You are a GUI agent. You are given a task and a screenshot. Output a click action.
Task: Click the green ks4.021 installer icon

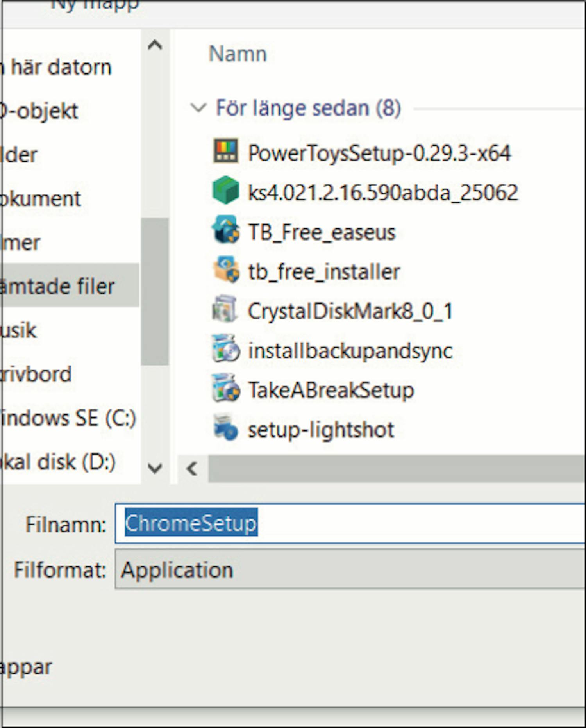(x=225, y=190)
